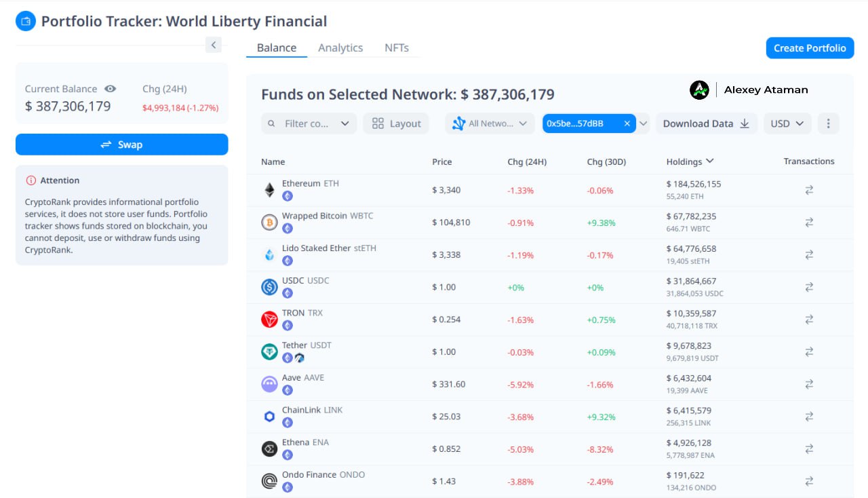Viewport: 868px width, 498px height.
Task: Click the Download Data button
Action: click(706, 123)
